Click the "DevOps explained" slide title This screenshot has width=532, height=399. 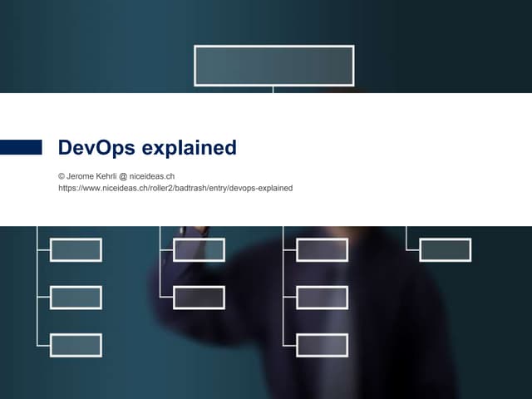pyautogui.click(x=147, y=148)
